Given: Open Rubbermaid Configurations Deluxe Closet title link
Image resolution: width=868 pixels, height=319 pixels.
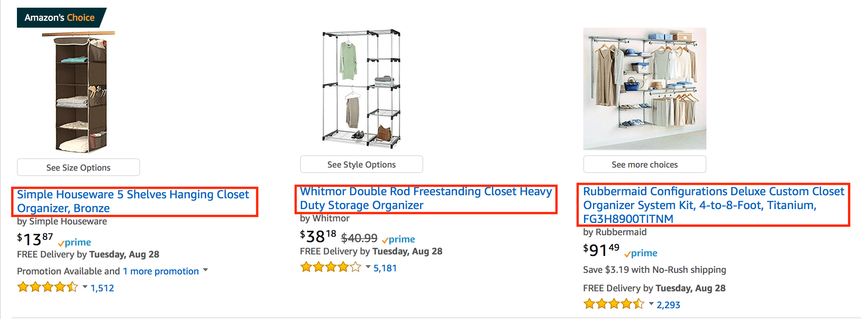Looking at the screenshot, I should pos(713,205).
